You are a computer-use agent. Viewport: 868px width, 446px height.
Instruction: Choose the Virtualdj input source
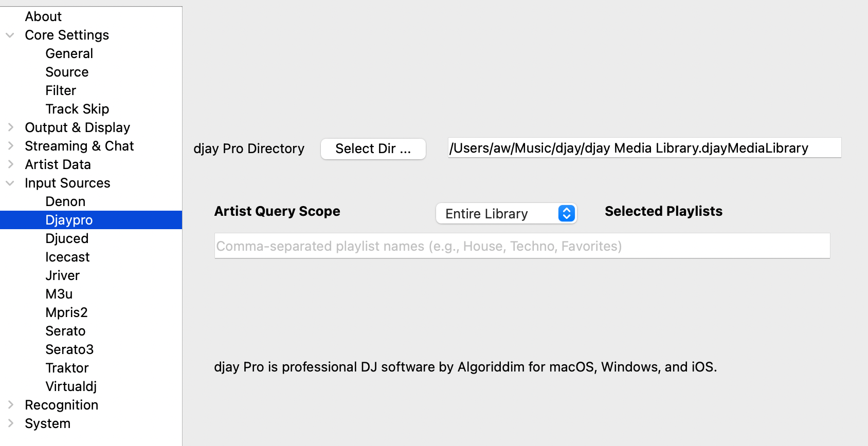[71, 386]
